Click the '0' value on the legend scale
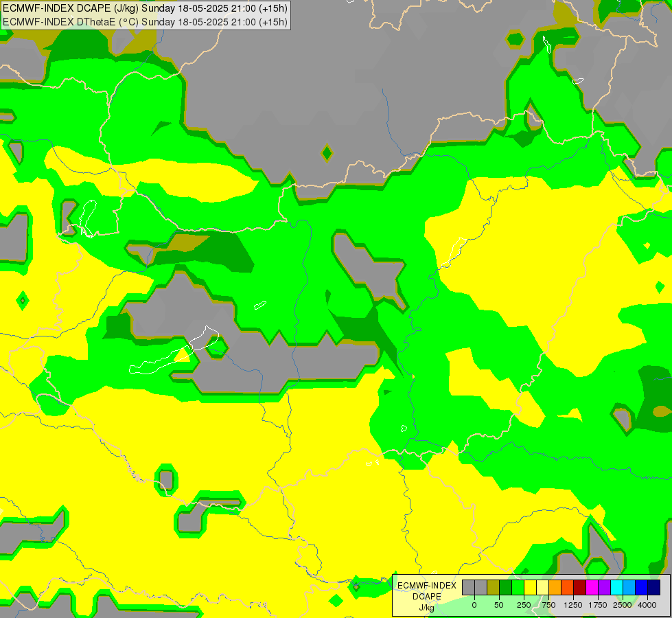672x618 pixels. pos(474,605)
